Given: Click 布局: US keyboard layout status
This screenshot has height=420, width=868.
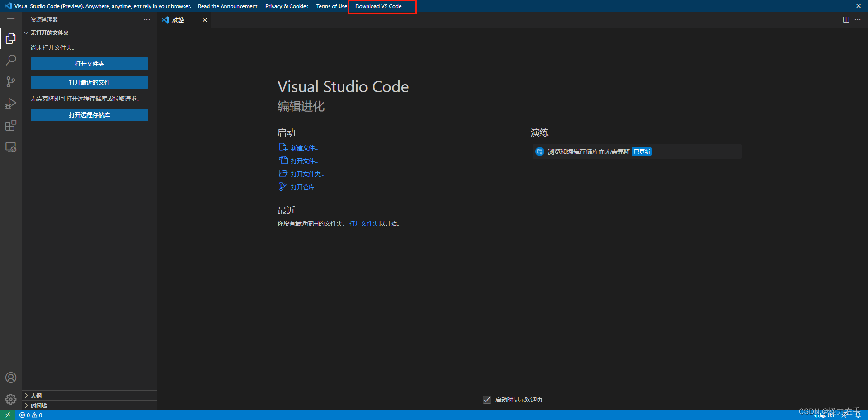Looking at the screenshot, I should coord(824,415).
